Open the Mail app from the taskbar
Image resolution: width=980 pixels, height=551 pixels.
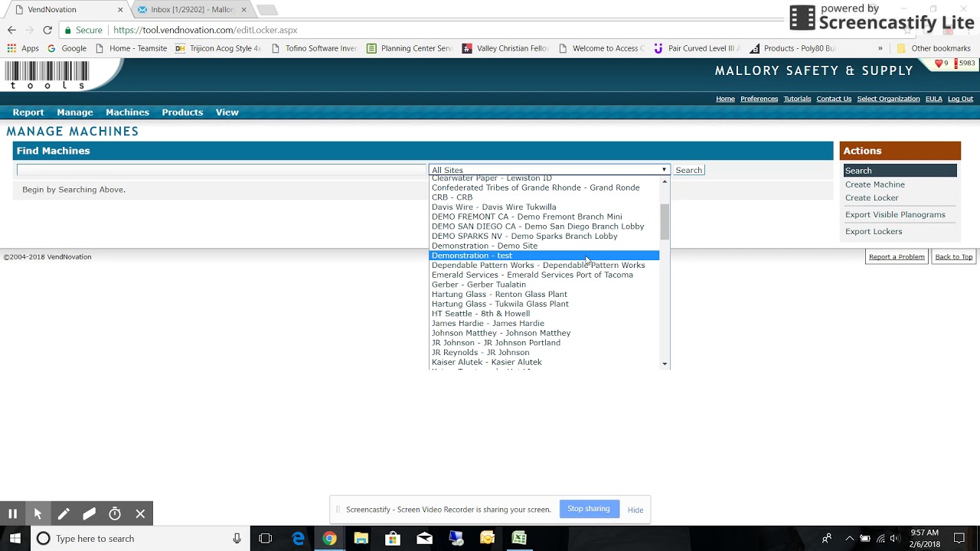pyautogui.click(x=424, y=539)
